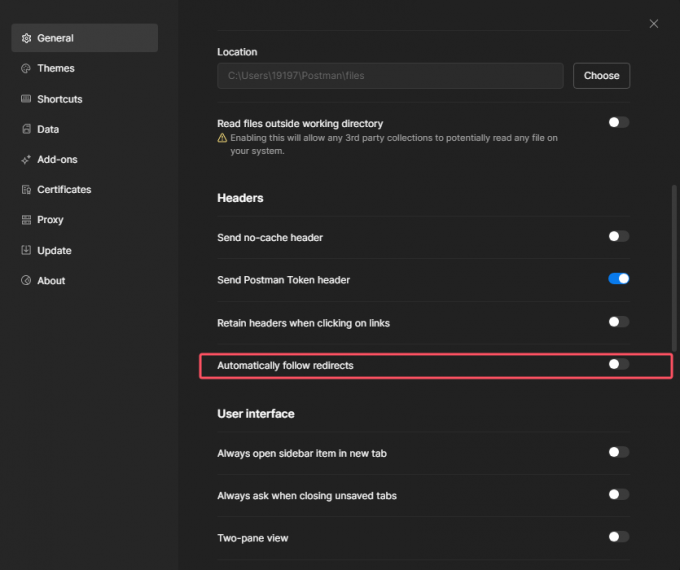Click the Data storage icon

[x=26, y=129]
